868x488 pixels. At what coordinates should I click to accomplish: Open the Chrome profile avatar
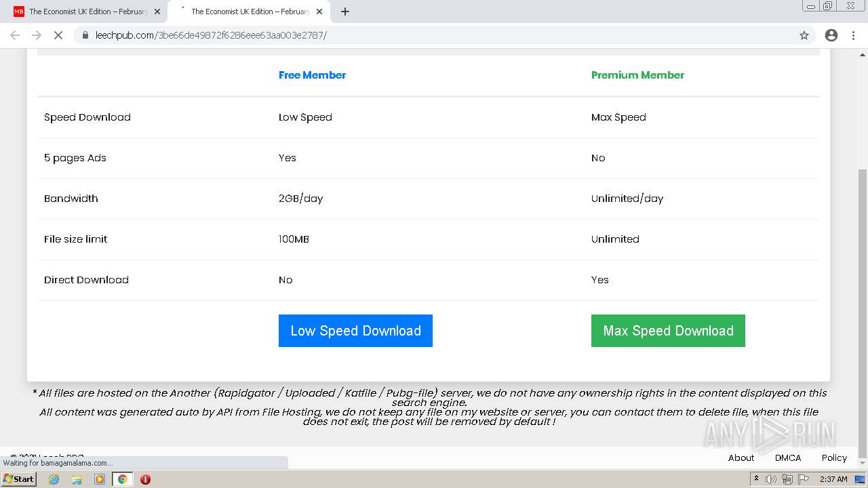point(831,35)
